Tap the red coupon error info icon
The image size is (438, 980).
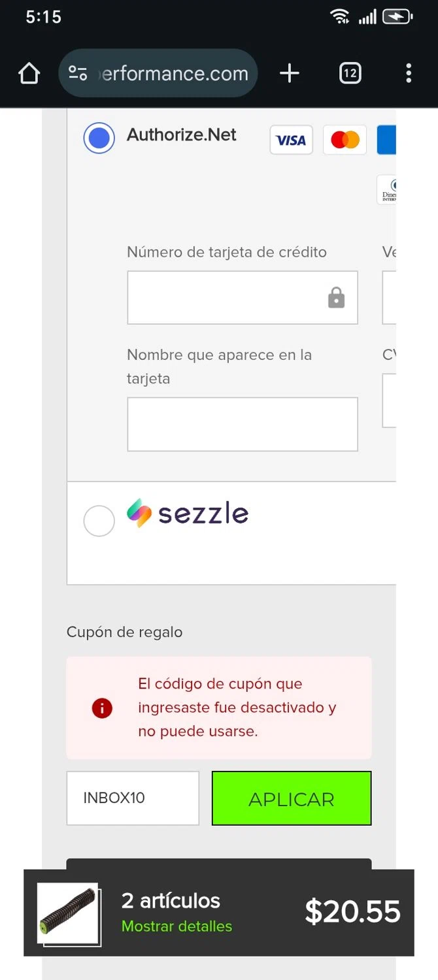click(102, 708)
